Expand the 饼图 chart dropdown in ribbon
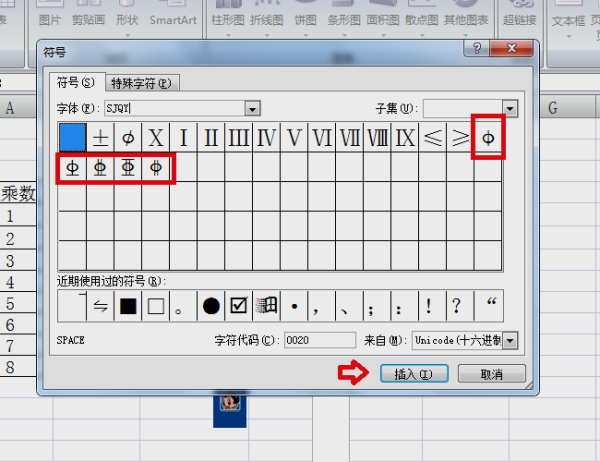The width and height of the screenshot is (600, 462). point(305,35)
